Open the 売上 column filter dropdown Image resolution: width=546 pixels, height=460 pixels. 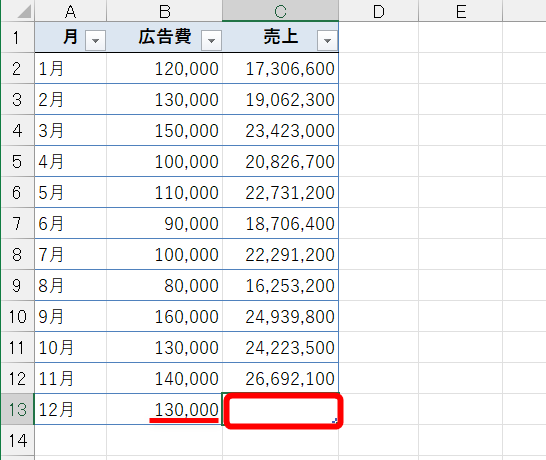point(327,40)
